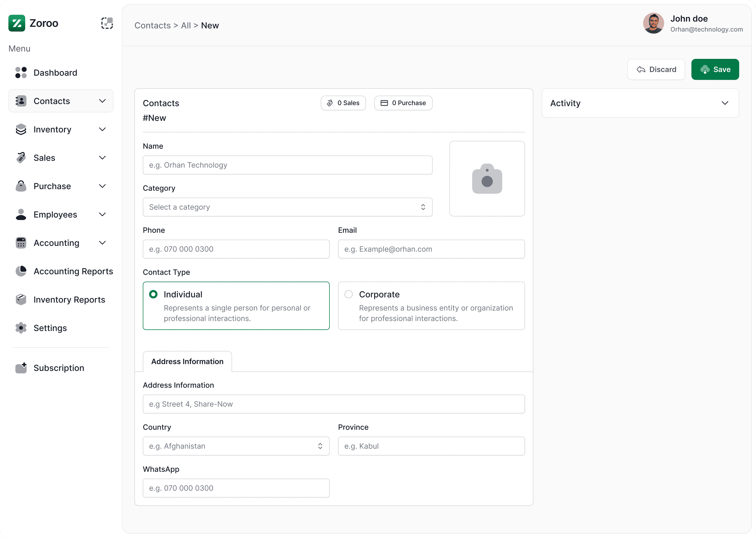Click the Inventory Reports box icon
Viewport: 756px width, 538px height.
(x=21, y=299)
